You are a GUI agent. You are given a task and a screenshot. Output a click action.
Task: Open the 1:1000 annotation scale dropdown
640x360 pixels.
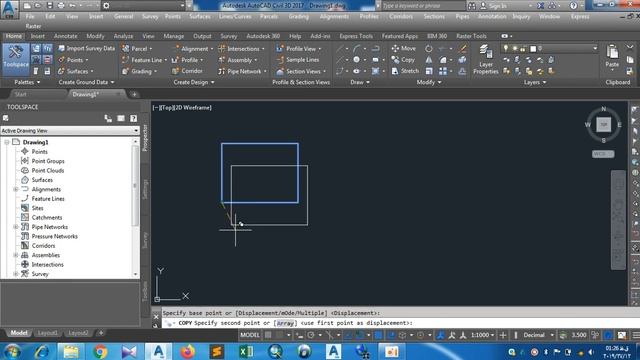pos(482,335)
